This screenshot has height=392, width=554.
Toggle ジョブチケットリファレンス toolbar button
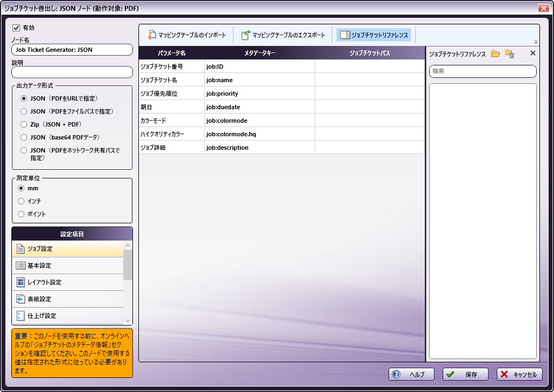(x=374, y=35)
